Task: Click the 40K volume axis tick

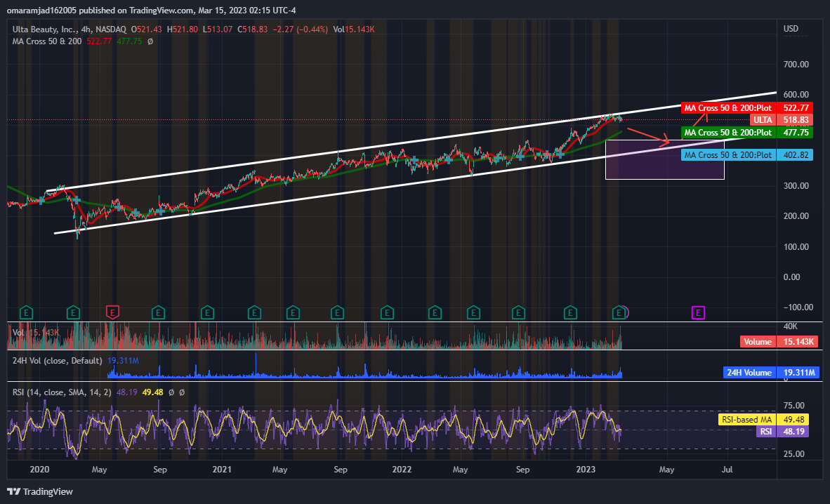Action: 790,326
